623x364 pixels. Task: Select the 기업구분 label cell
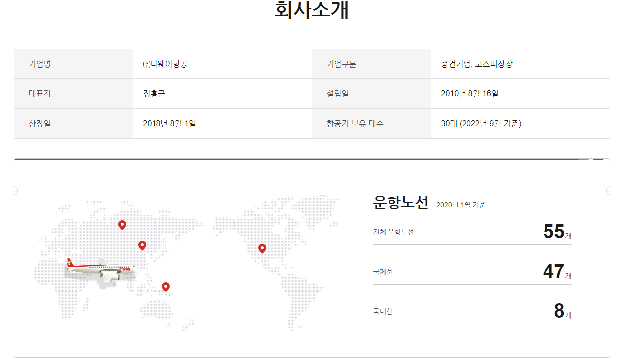(x=372, y=64)
